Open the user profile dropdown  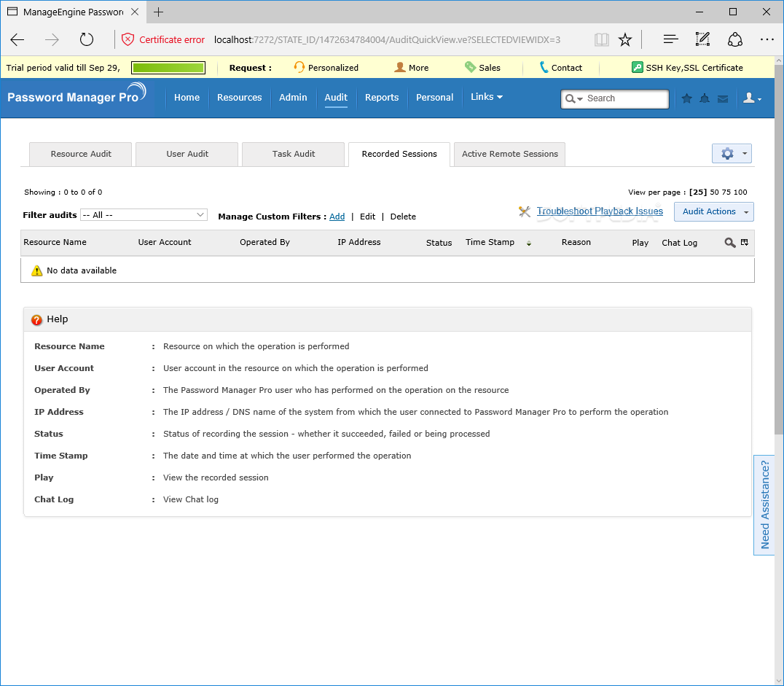751,98
